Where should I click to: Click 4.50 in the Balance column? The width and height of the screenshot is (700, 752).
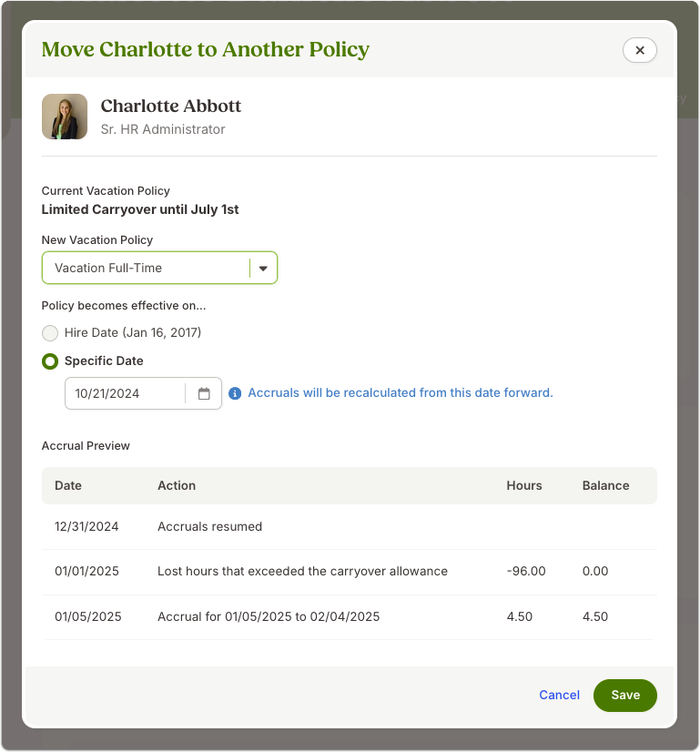pos(595,616)
